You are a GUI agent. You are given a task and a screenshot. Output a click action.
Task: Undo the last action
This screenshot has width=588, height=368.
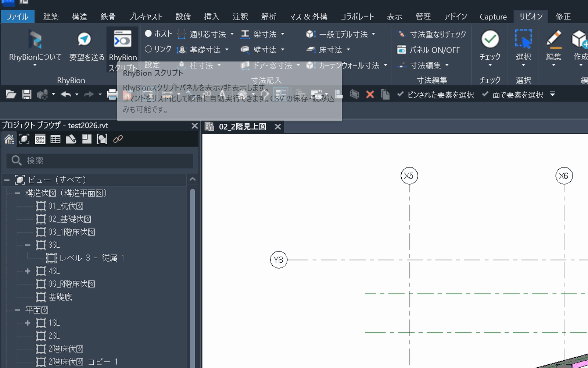coord(66,95)
